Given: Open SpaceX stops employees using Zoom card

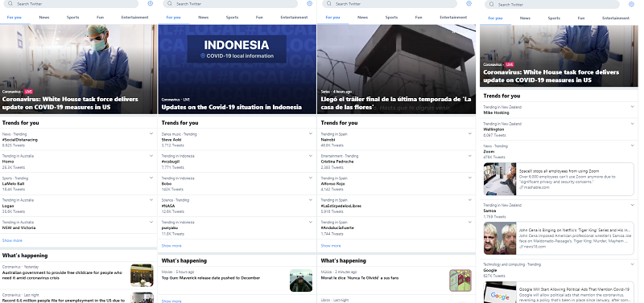Looking at the screenshot, I should [x=559, y=179].
